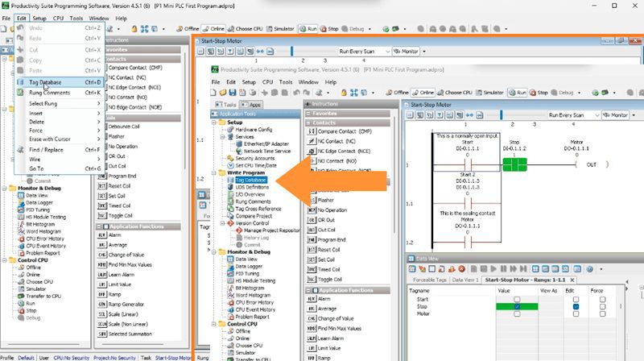Viewport: 644px width, 361px height.
Task: Select the Toggle Coil instruction icon
Action: [x=313, y=279]
